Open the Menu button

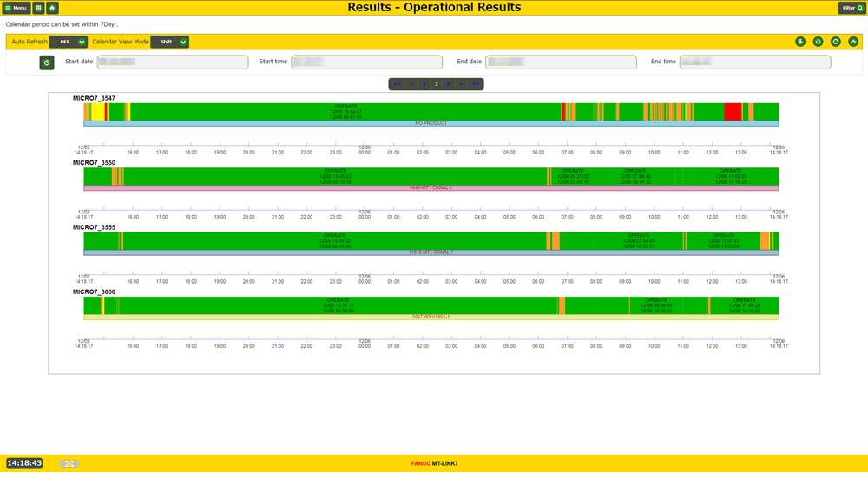pyautogui.click(x=17, y=8)
